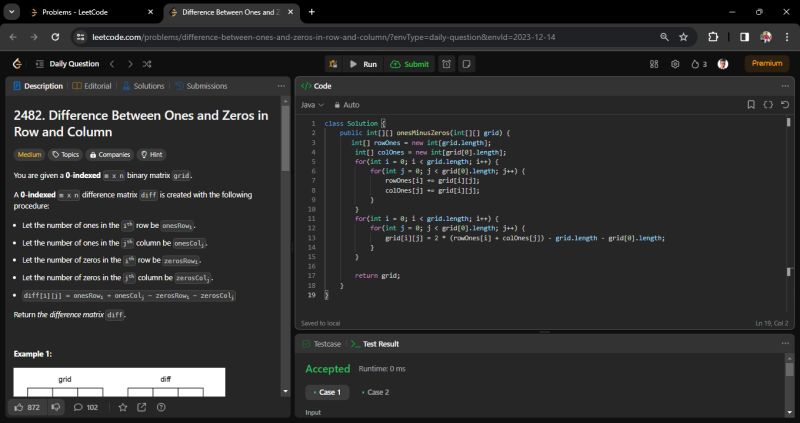Switch to the Editorial tab

pyautogui.click(x=92, y=86)
